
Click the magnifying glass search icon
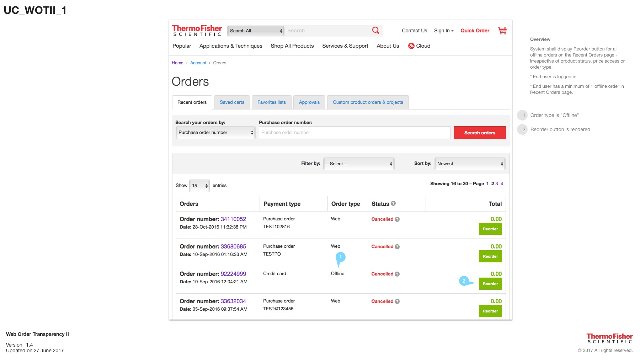coord(375,31)
